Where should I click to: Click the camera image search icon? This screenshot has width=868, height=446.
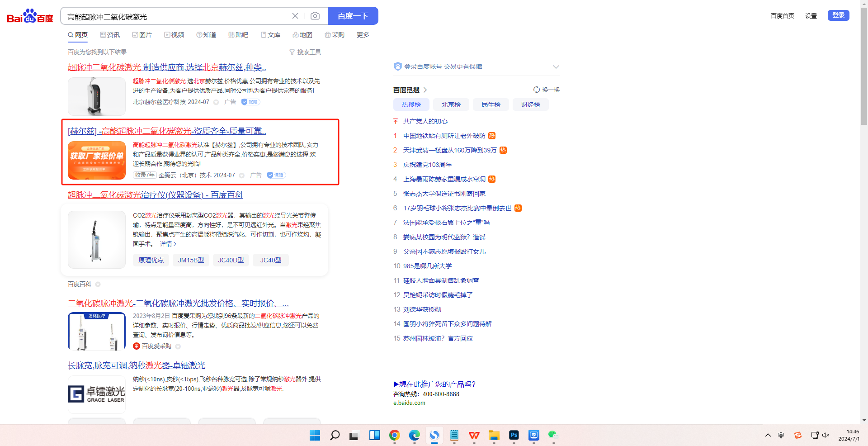[x=315, y=16]
